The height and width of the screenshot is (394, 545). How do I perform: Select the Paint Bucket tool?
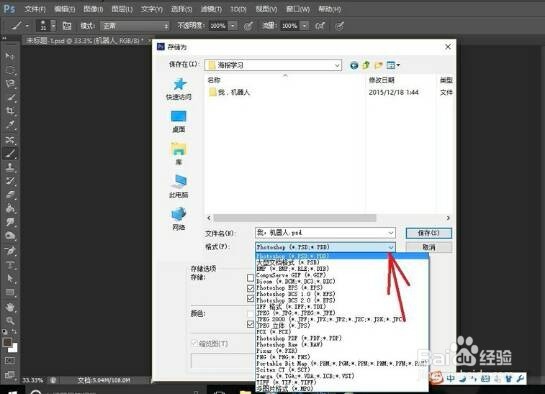pos(10,209)
